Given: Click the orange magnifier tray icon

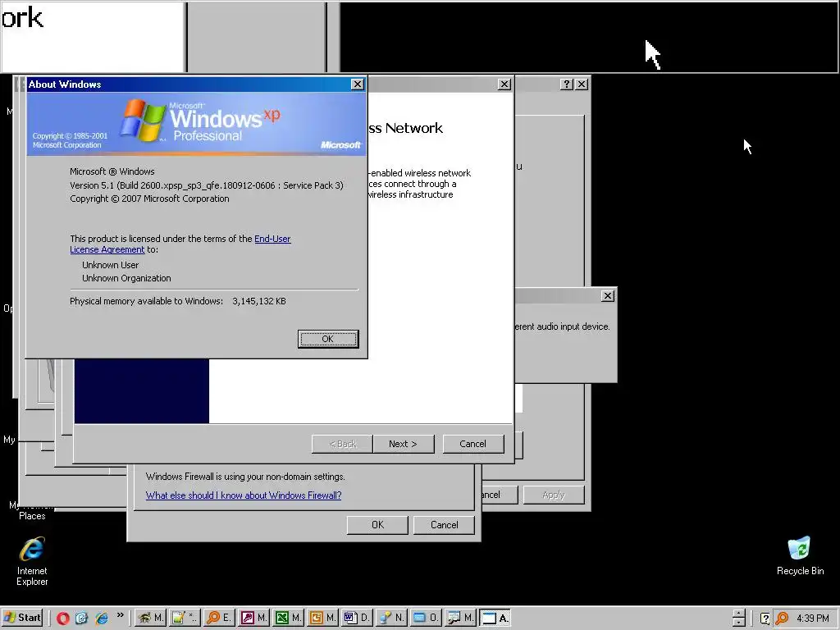Looking at the screenshot, I should pos(782,619).
